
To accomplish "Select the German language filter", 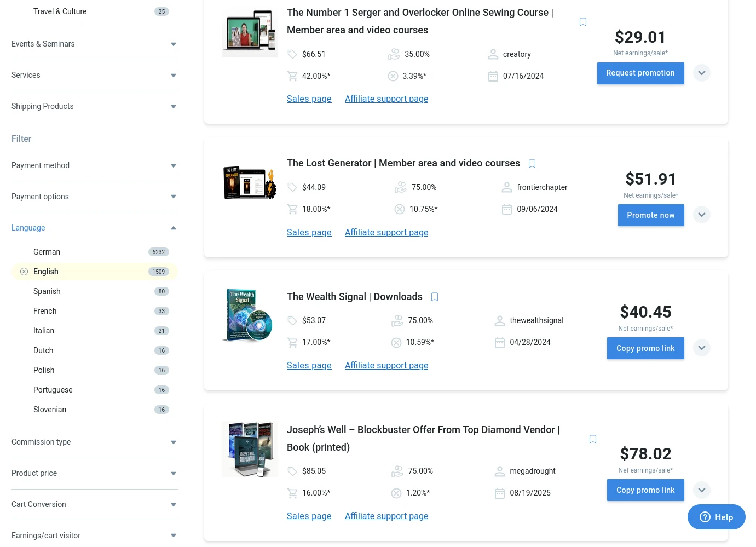I will pyautogui.click(x=47, y=252).
